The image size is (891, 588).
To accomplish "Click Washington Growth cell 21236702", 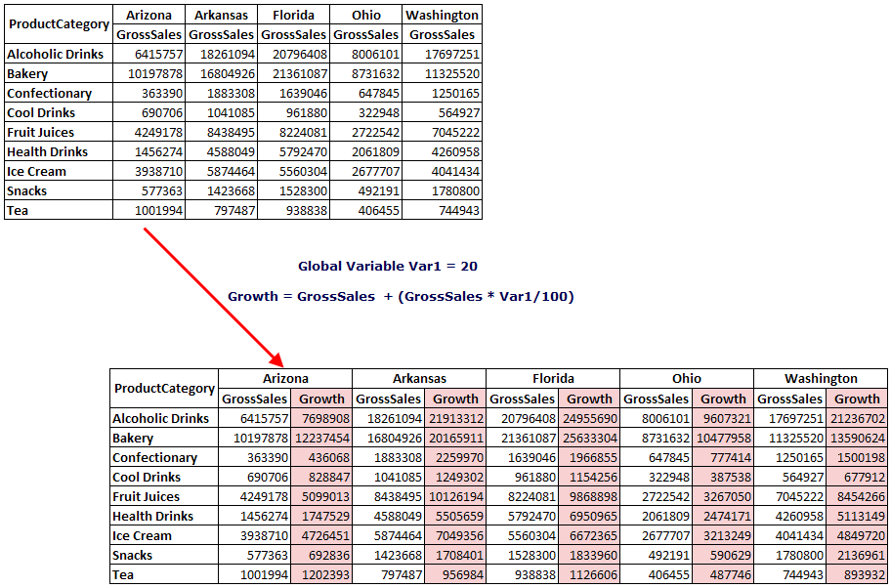I will (x=857, y=419).
